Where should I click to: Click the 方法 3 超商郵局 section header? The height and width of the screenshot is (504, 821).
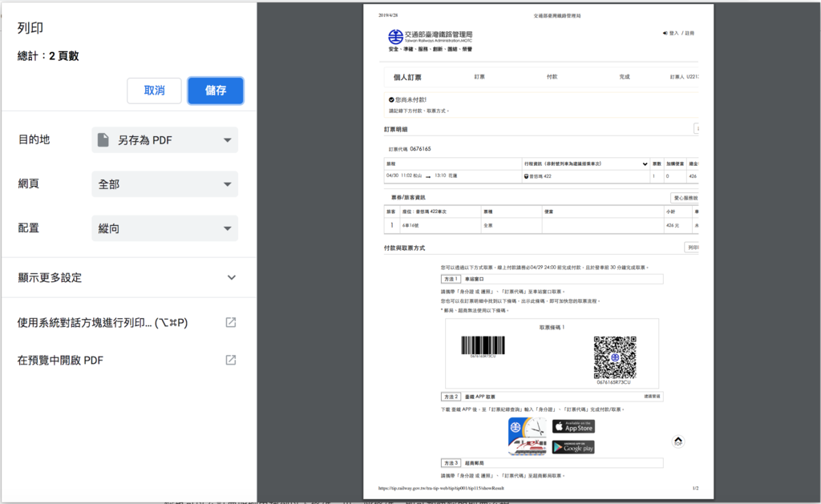point(552,463)
